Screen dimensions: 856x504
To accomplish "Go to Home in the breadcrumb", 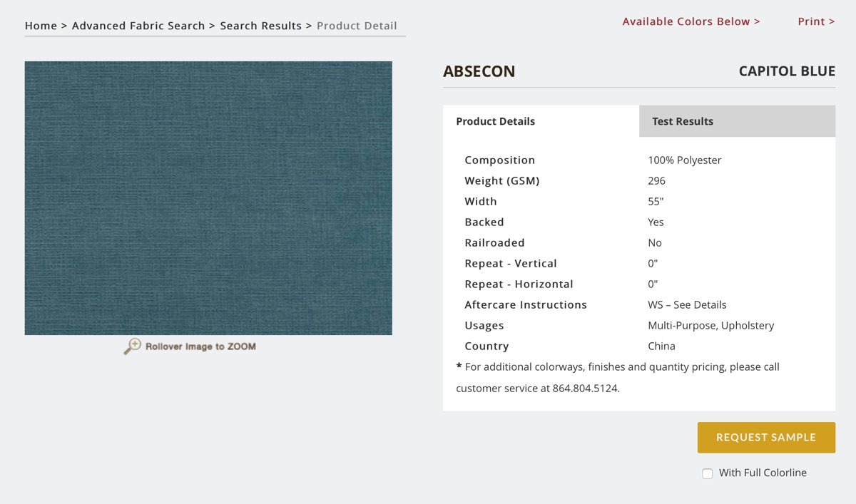I will (41, 26).
